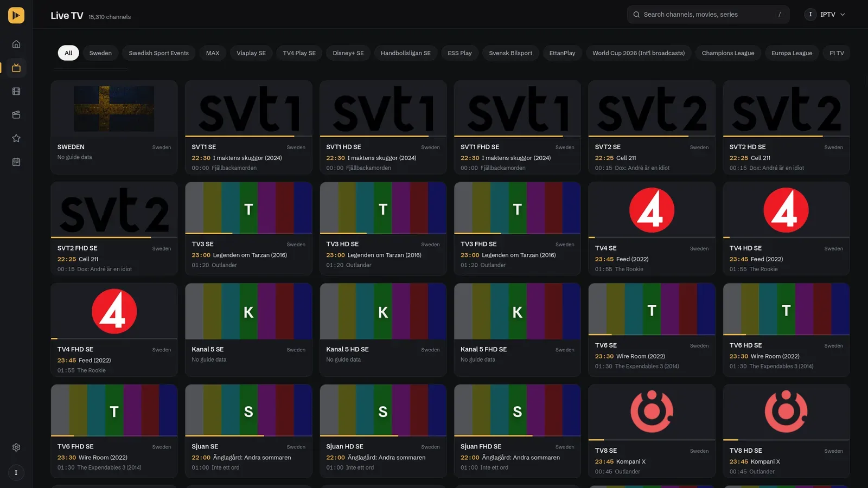The image size is (868, 488).
Task: Click 'I maktens skuggor (2024)' under SVT1 SE
Action: pos(247,158)
